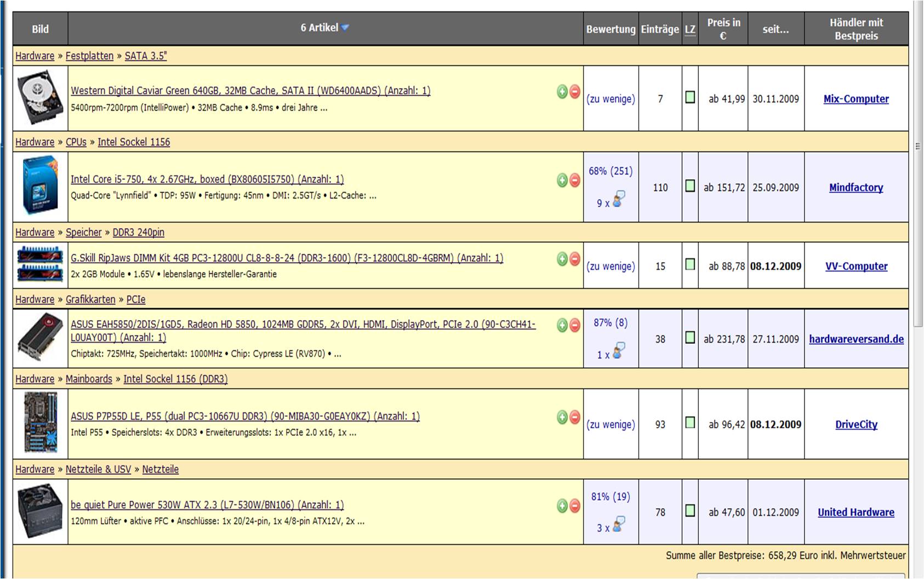Open DDR3 240pin breadcrumb

tap(138, 232)
